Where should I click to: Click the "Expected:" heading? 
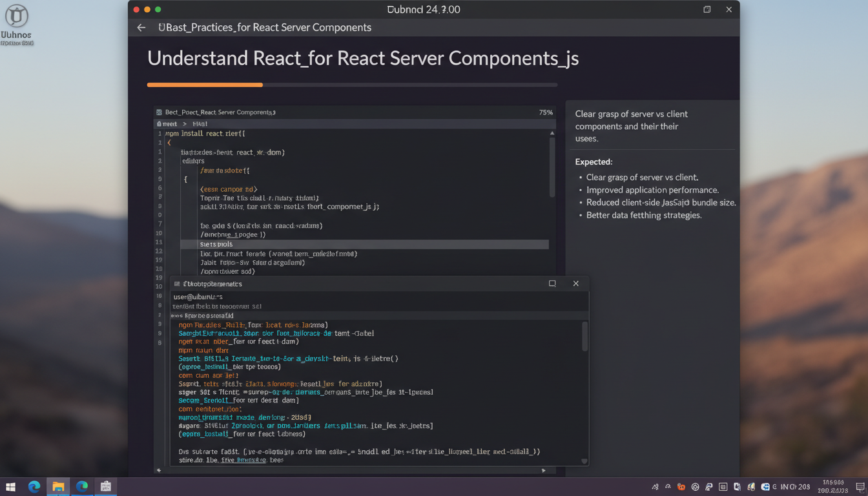click(x=594, y=162)
